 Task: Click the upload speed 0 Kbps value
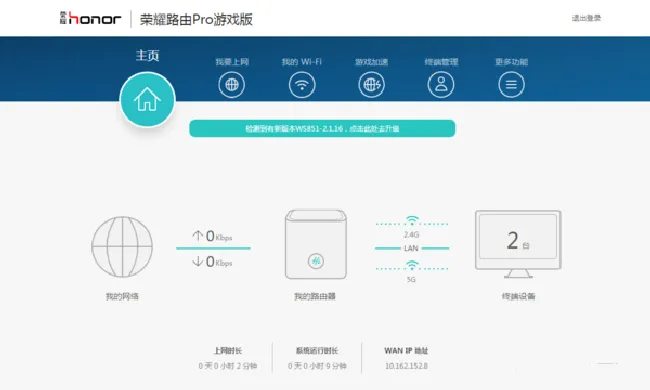219,236
